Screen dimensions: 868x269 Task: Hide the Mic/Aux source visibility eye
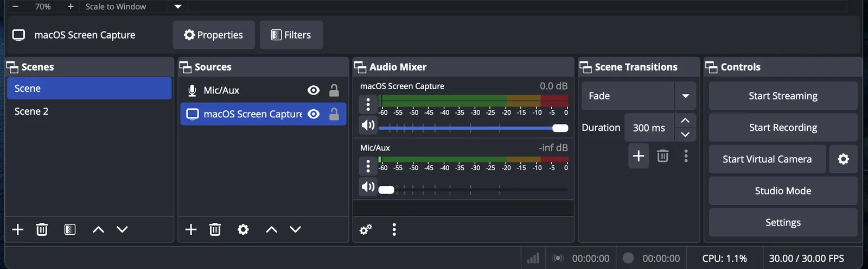[x=314, y=90]
